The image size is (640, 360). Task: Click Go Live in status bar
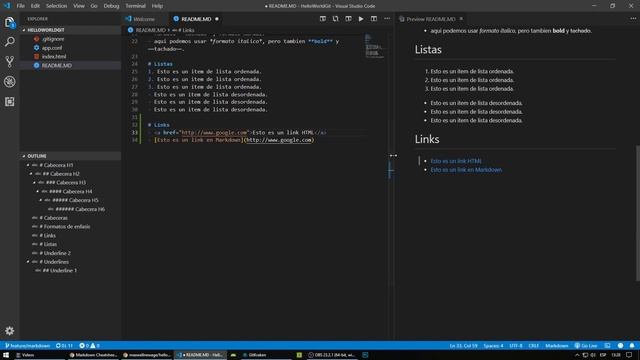(x=586, y=346)
